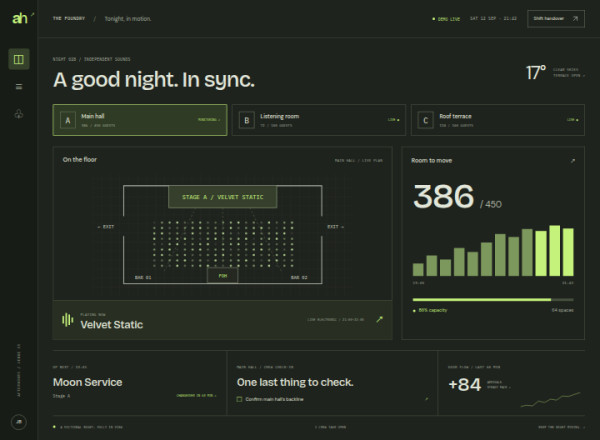The height and width of the screenshot is (440, 600).
Task: Open the user avatar at sidebar bottom
Action: pyautogui.click(x=19, y=422)
